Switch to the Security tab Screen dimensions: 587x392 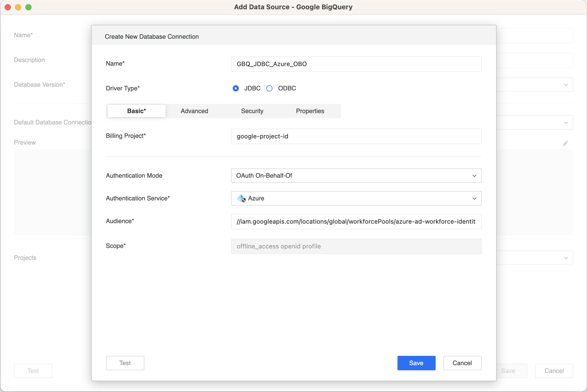[252, 111]
